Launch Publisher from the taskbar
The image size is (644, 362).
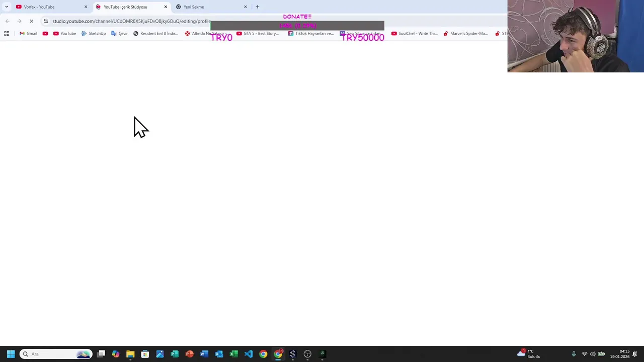[175, 354]
